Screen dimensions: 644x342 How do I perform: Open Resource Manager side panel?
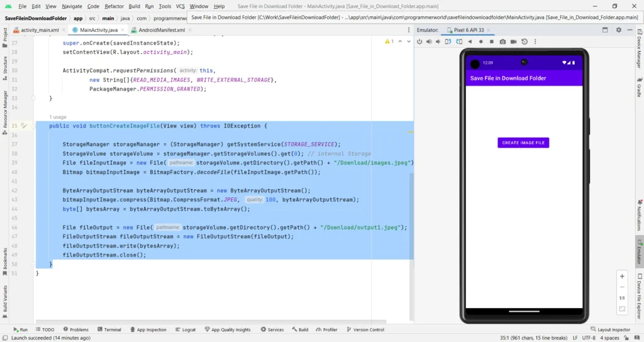point(5,113)
